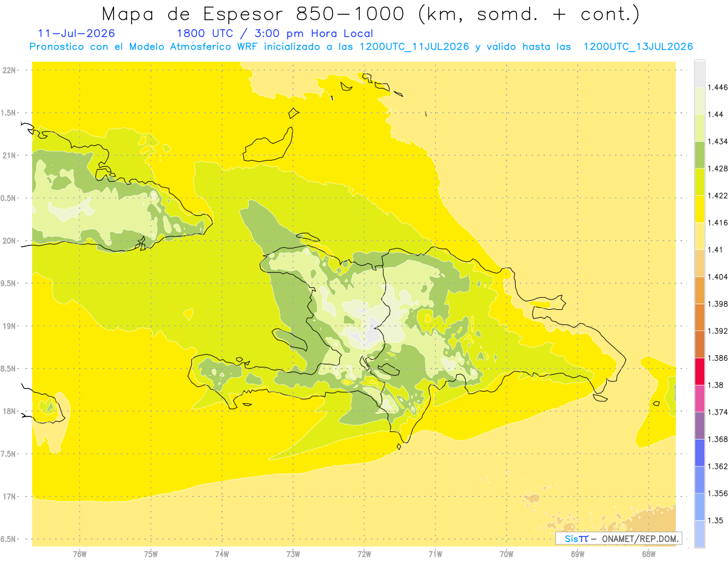728x562 pixels.
Task: Click the latitude axis label "22N"
Action: point(9,70)
